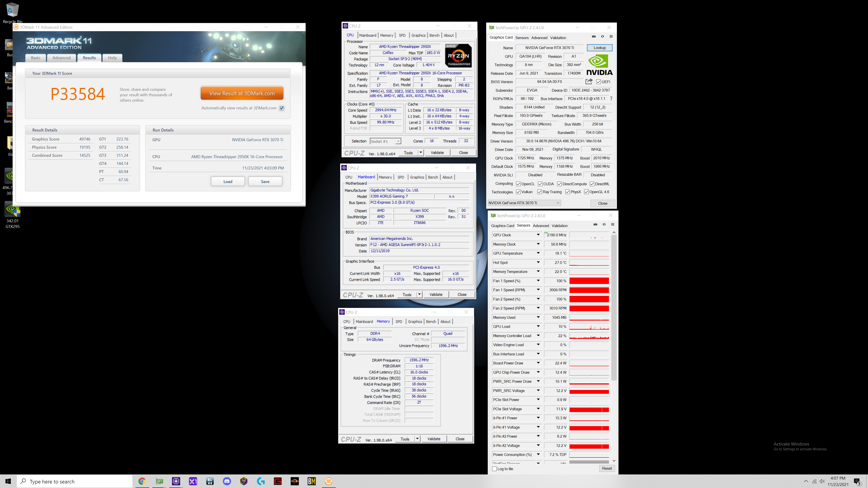Screen dimensions: 868x488
Task: Open Ryzen Master from the taskbar
Action: 295,481
